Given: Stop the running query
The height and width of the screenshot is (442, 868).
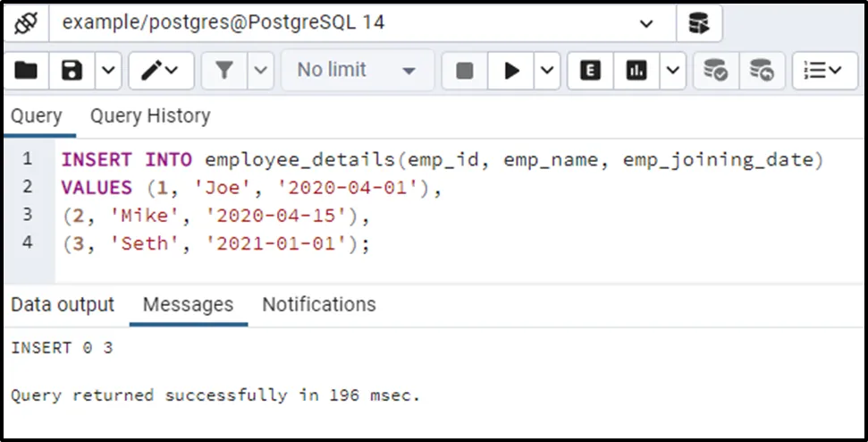Looking at the screenshot, I should pyautogui.click(x=465, y=71).
